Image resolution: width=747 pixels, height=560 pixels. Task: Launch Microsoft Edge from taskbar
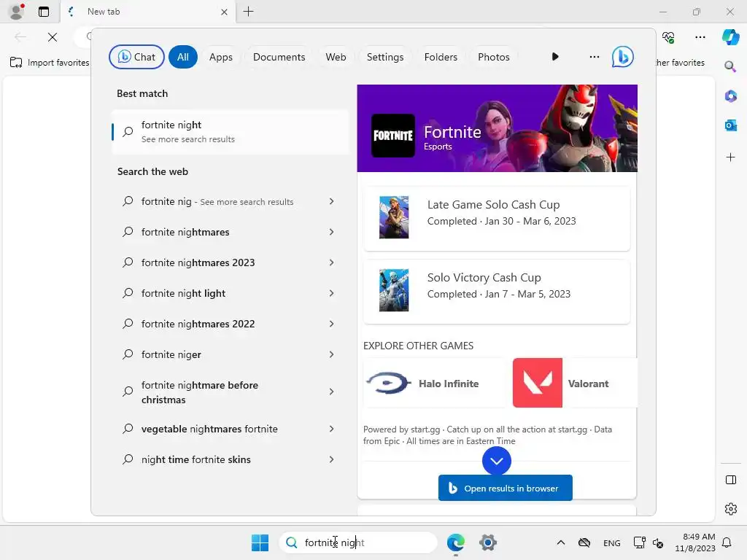click(456, 542)
